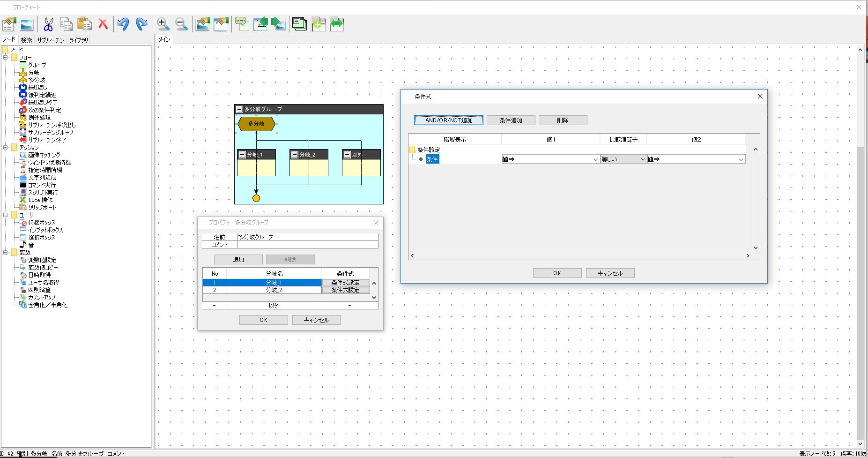Viewport: 868px width, 458px height.
Task: Switch to the ノード tab
Action: coord(9,40)
